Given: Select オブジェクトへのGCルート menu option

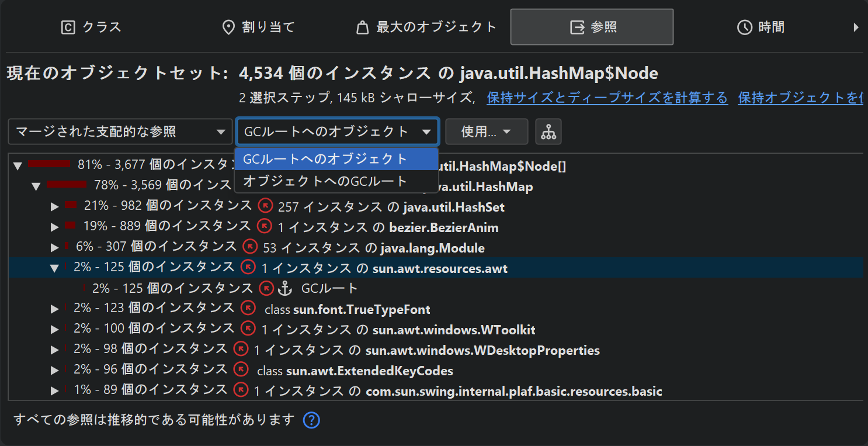Looking at the screenshot, I should [325, 181].
